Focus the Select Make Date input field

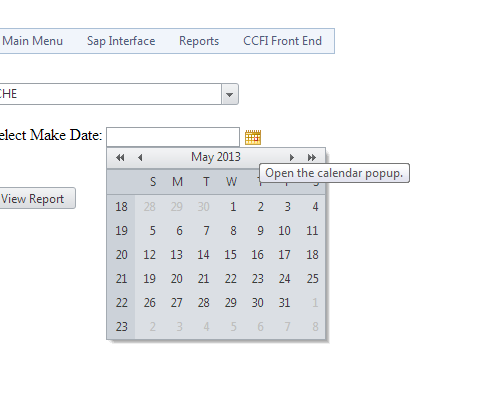173,137
